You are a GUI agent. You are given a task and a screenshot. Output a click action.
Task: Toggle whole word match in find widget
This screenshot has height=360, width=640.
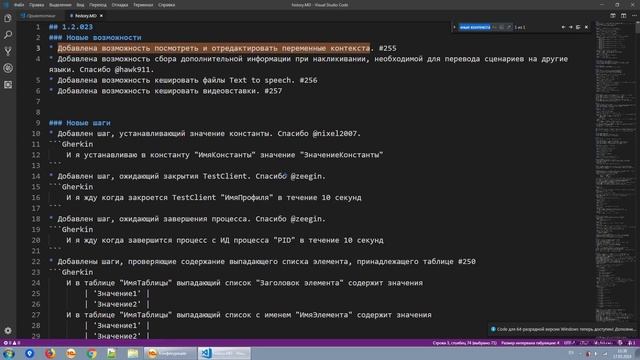[x=501, y=27]
